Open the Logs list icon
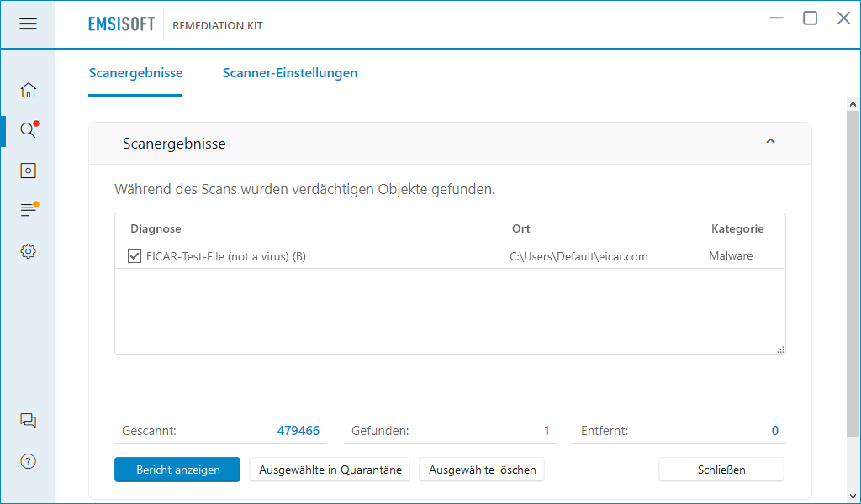This screenshot has width=861, height=504. 28,209
